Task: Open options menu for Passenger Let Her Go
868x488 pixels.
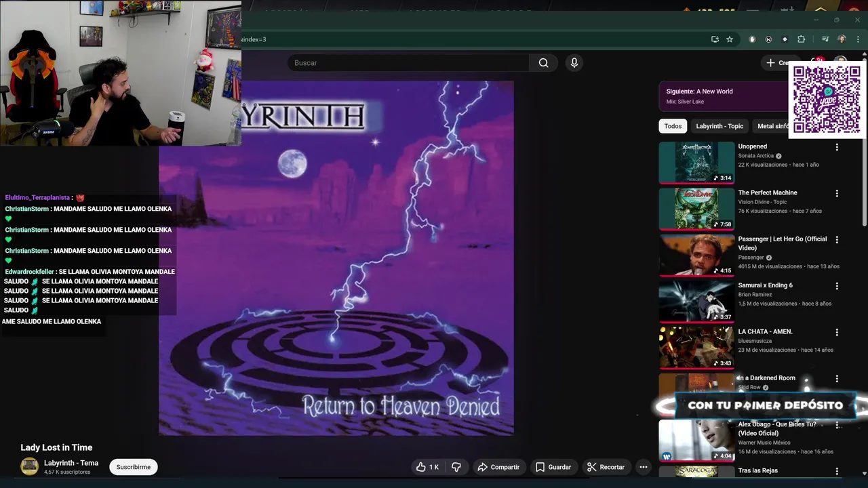Action: tap(837, 240)
